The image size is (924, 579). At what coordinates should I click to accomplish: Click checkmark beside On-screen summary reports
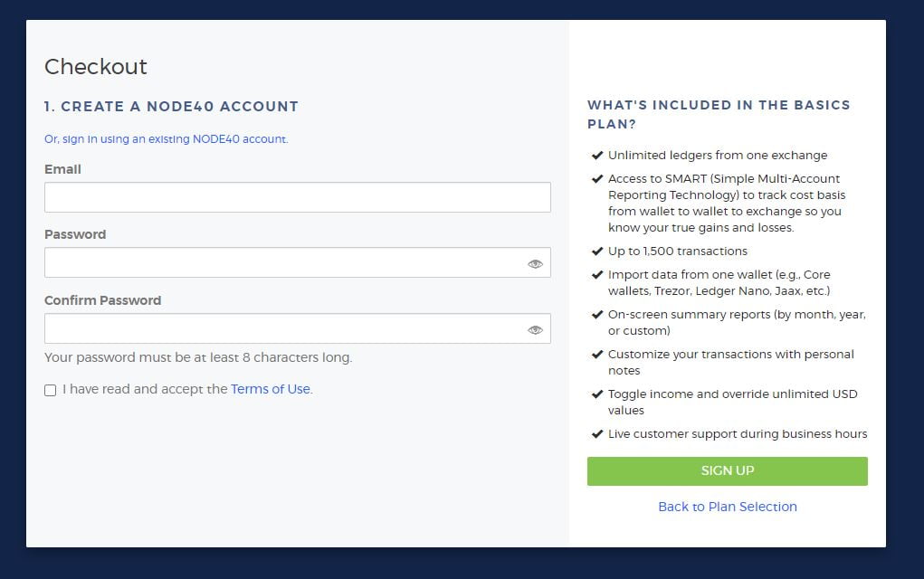pos(597,315)
